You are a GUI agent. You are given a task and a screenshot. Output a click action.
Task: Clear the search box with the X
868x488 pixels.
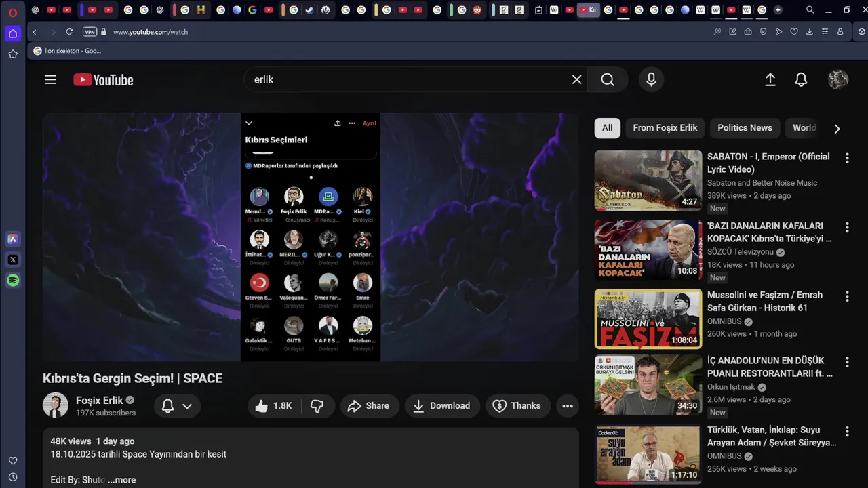pos(577,79)
